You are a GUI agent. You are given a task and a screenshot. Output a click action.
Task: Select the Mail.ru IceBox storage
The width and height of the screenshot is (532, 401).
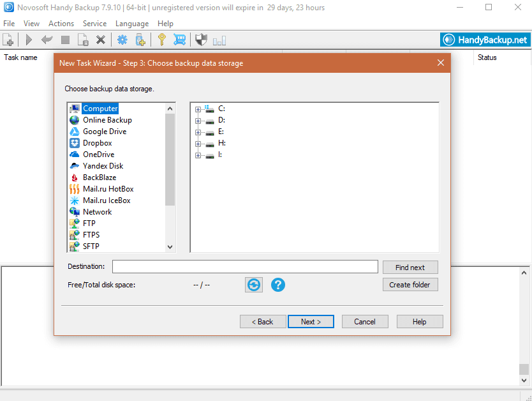106,200
